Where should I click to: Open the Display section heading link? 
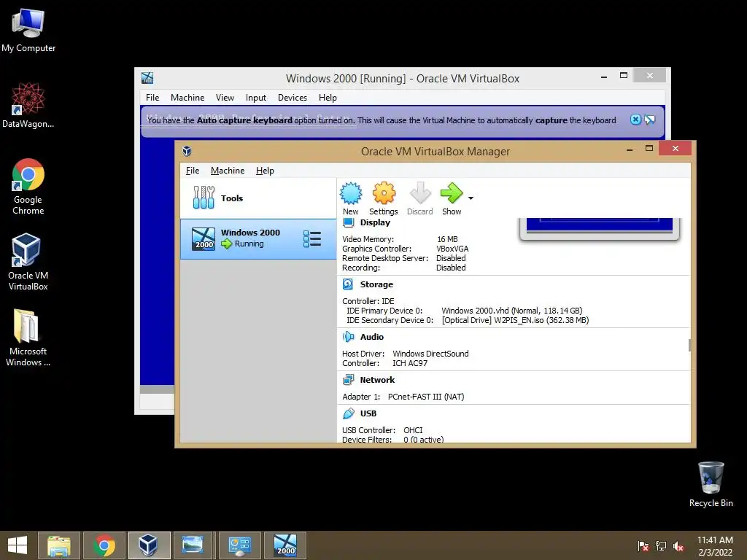pyautogui.click(x=375, y=222)
